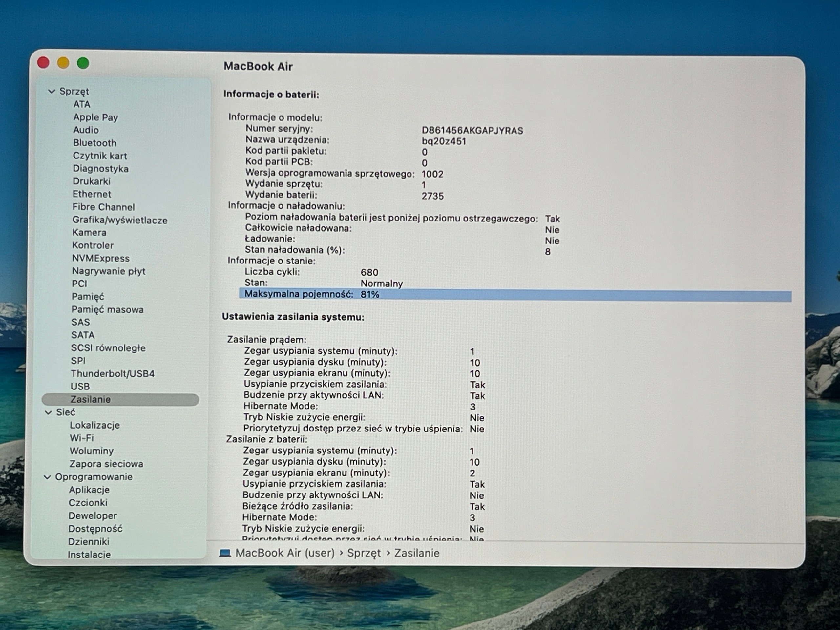Select Audio in the sidebar
The width and height of the screenshot is (840, 630).
click(x=86, y=130)
